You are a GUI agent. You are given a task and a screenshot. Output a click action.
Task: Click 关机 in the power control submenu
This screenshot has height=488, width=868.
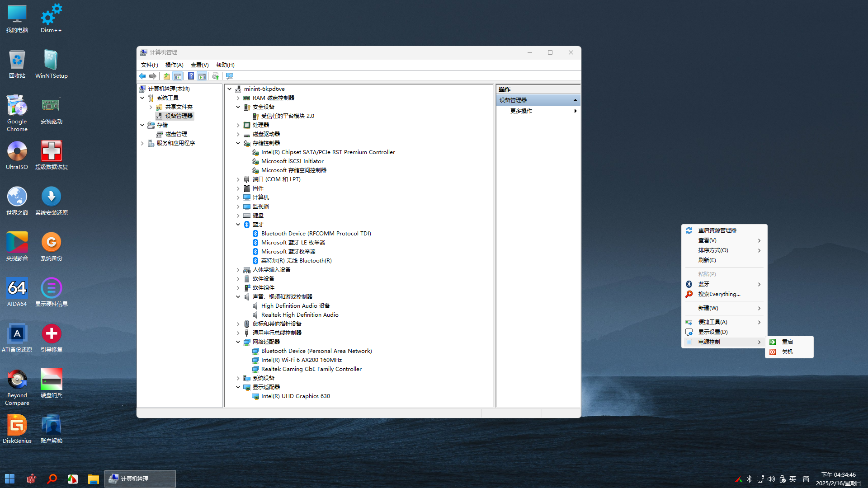coord(789,352)
